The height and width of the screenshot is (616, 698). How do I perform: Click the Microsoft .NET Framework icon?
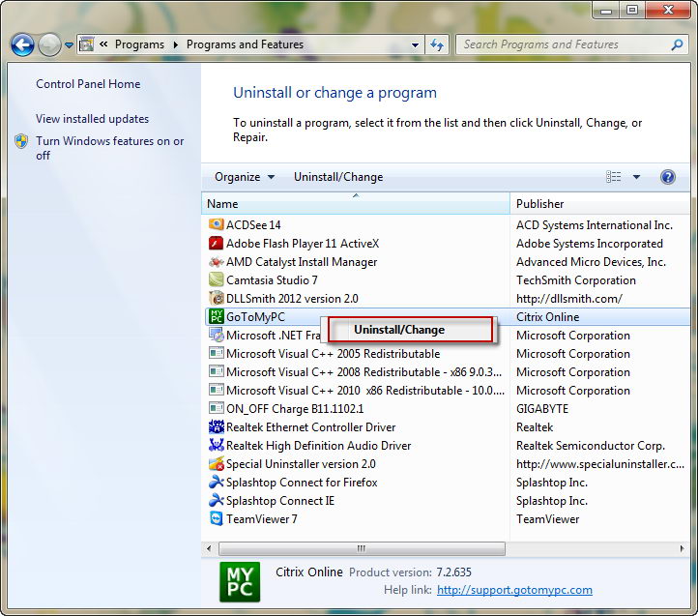coord(217,335)
